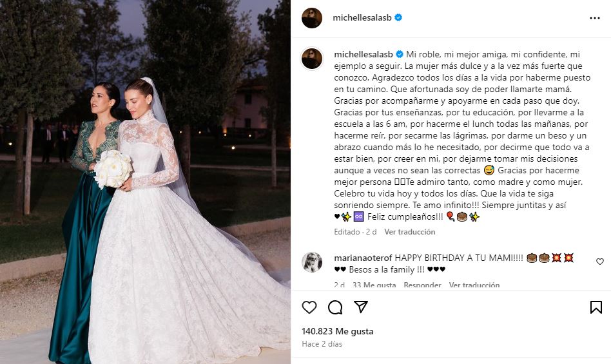The image size is (611, 364).
Task: Save the post with the bookmark icon
Action: click(596, 307)
